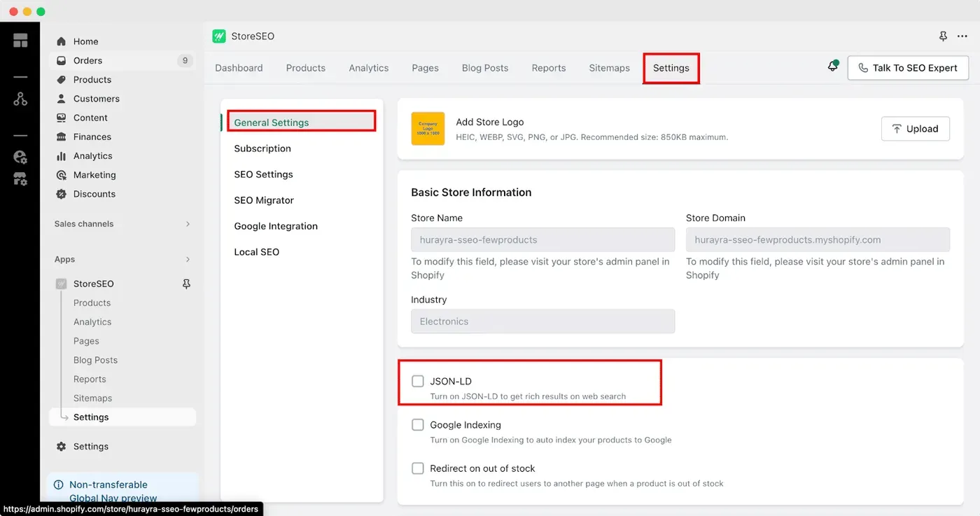Click the Finances bank icon
The height and width of the screenshot is (516, 980).
click(62, 137)
